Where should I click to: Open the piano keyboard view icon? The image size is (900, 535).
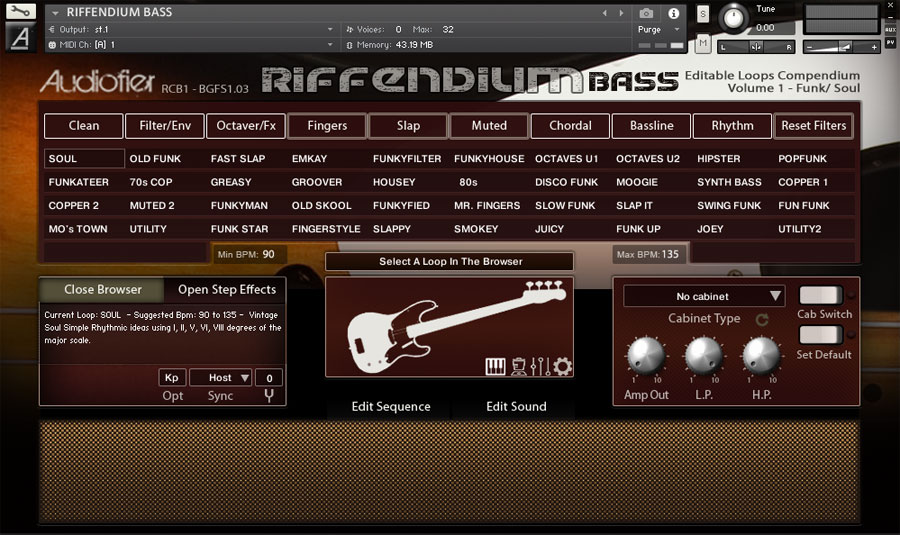tap(495, 366)
